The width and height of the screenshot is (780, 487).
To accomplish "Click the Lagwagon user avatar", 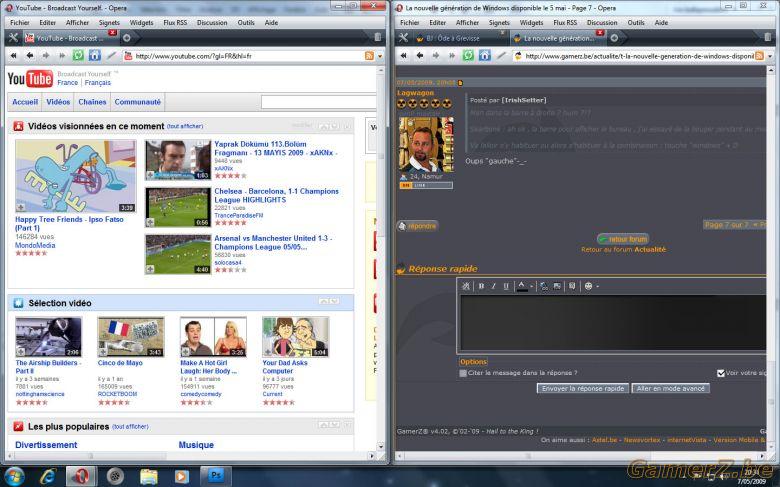I will pos(426,145).
